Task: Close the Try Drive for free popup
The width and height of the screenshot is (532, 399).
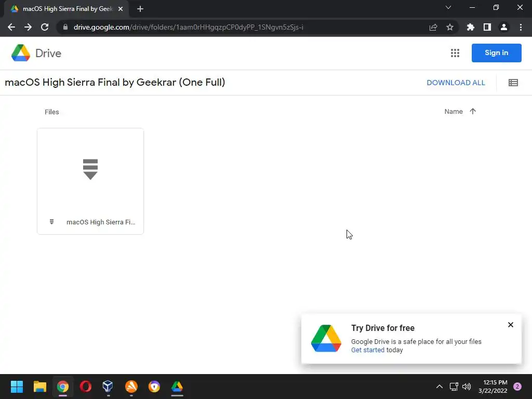Action: [x=511, y=325]
